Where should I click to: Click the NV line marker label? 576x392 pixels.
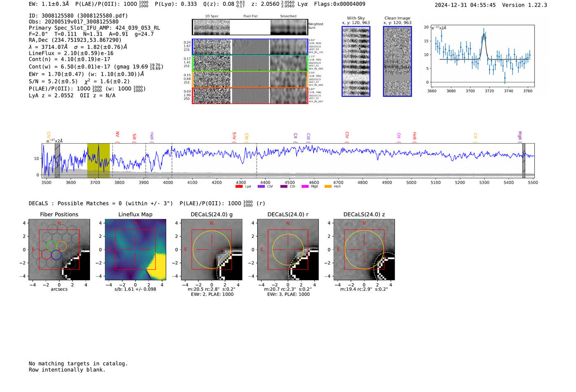117,135
